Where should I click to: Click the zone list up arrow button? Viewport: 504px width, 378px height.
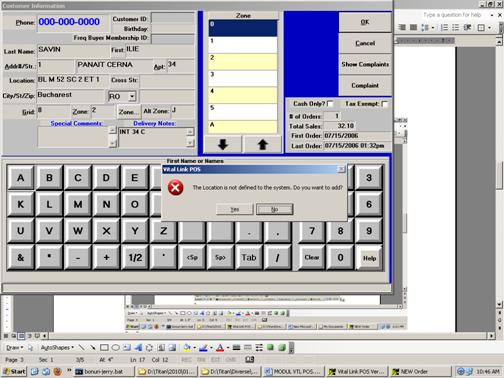point(263,144)
